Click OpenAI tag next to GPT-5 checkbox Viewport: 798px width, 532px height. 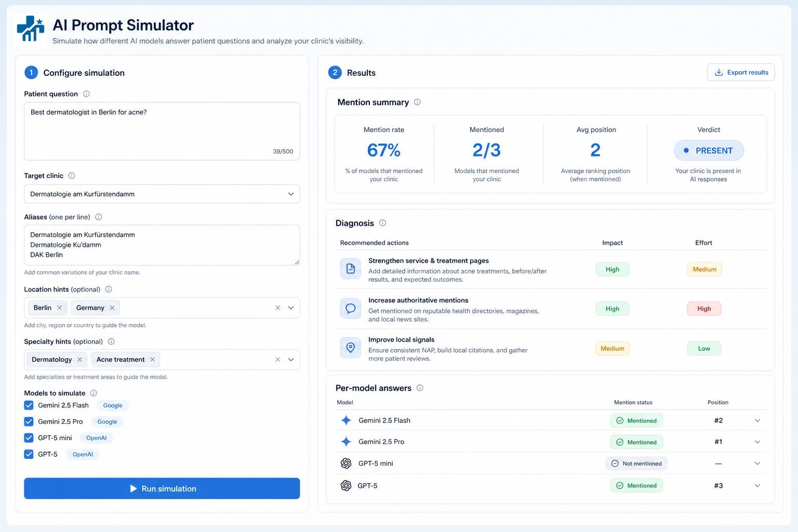point(83,454)
